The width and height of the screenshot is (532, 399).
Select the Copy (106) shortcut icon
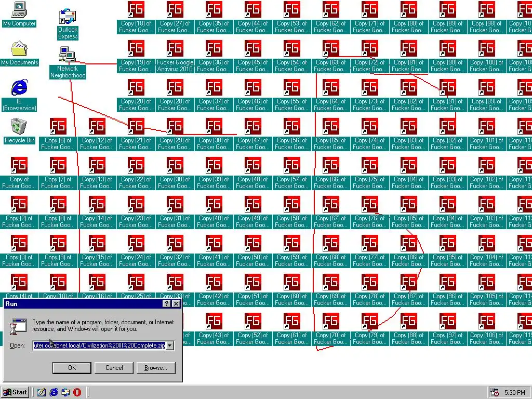486,330
